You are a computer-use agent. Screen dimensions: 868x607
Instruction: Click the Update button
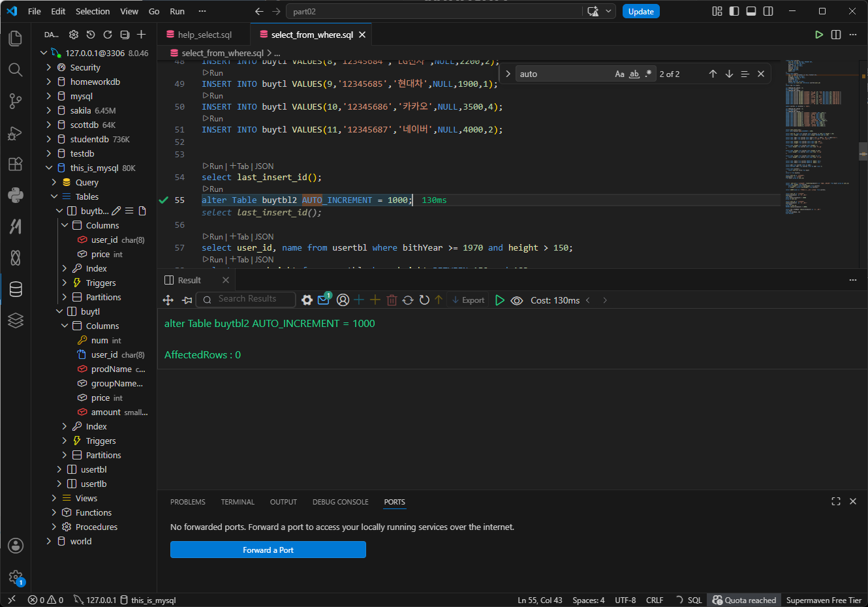coord(641,11)
